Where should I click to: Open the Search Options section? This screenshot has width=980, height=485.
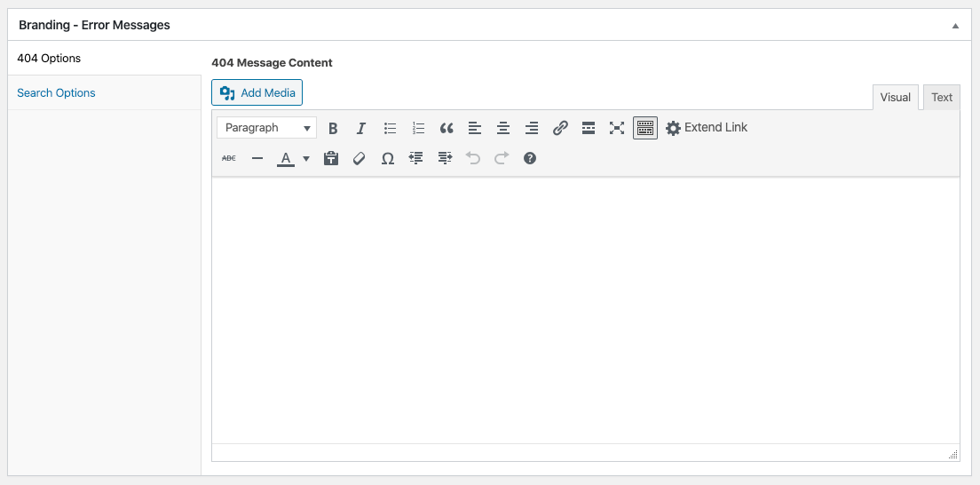(x=56, y=92)
